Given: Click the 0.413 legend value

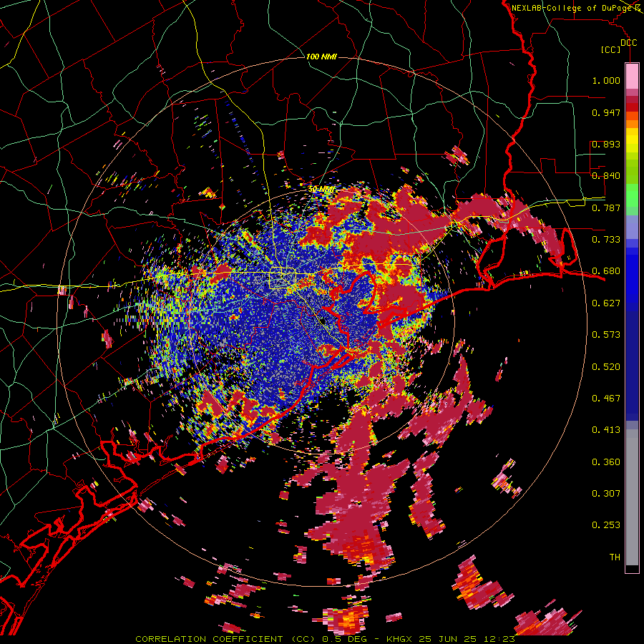Looking at the screenshot, I should tap(606, 430).
